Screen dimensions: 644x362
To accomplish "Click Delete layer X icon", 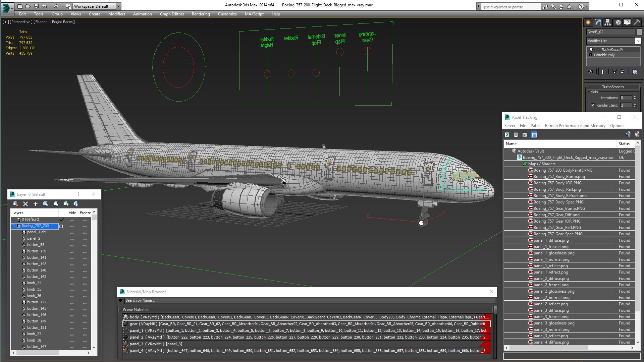I will pyautogui.click(x=25, y=204).
